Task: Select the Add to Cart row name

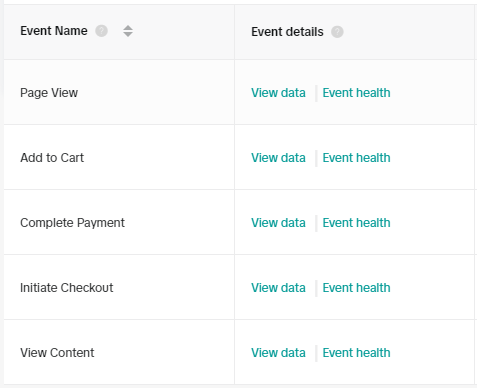Action: [x=52, y=158]
